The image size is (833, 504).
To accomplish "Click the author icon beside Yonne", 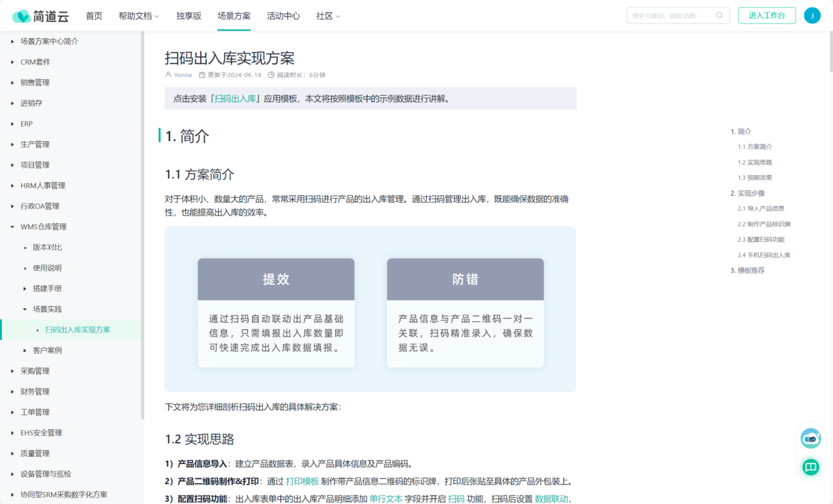I will click(167, 74).
